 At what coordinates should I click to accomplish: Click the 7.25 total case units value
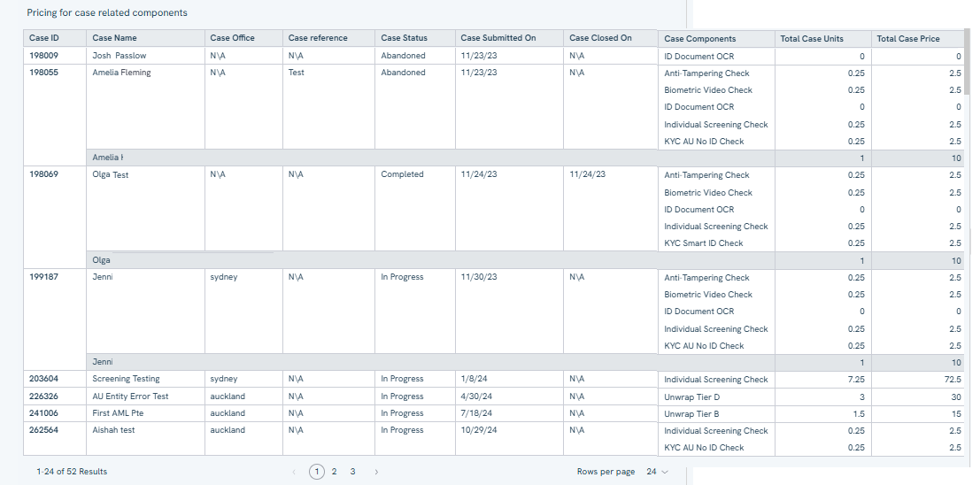856,380
